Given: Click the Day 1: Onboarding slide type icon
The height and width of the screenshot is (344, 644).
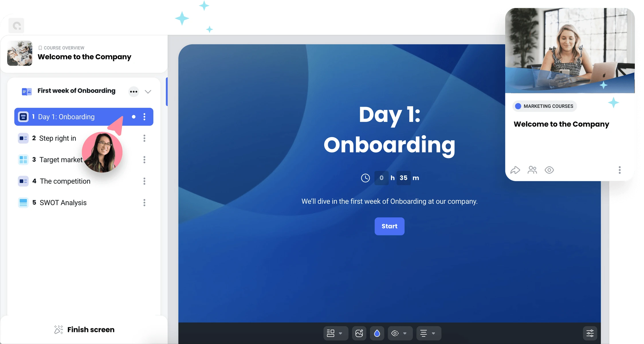Looking at the screenshot, I should pyautogui.click(x=23, y=117).
